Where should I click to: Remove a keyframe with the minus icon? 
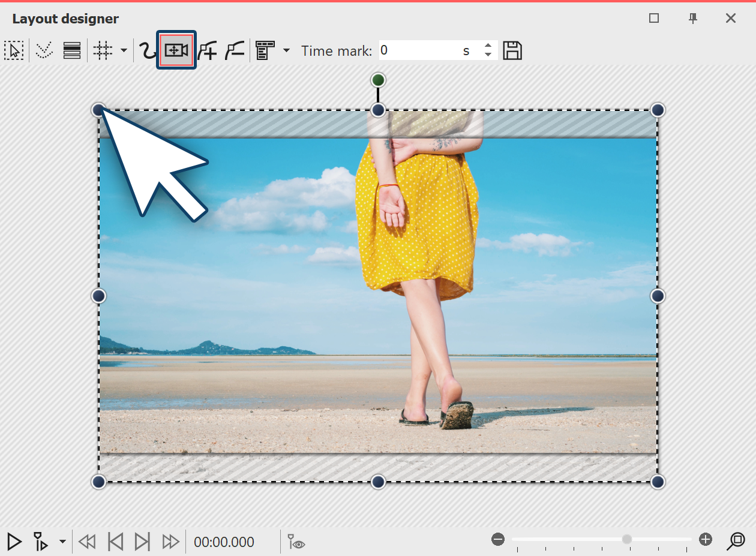[234, 50]
